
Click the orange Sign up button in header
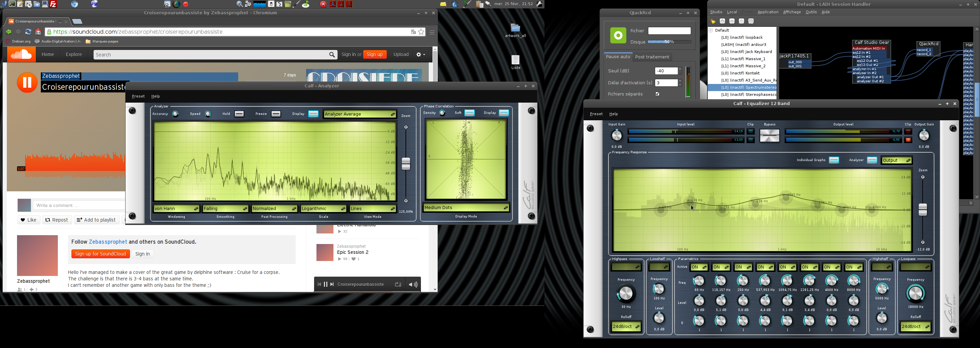pyautogui.click(x=375, y=55)
